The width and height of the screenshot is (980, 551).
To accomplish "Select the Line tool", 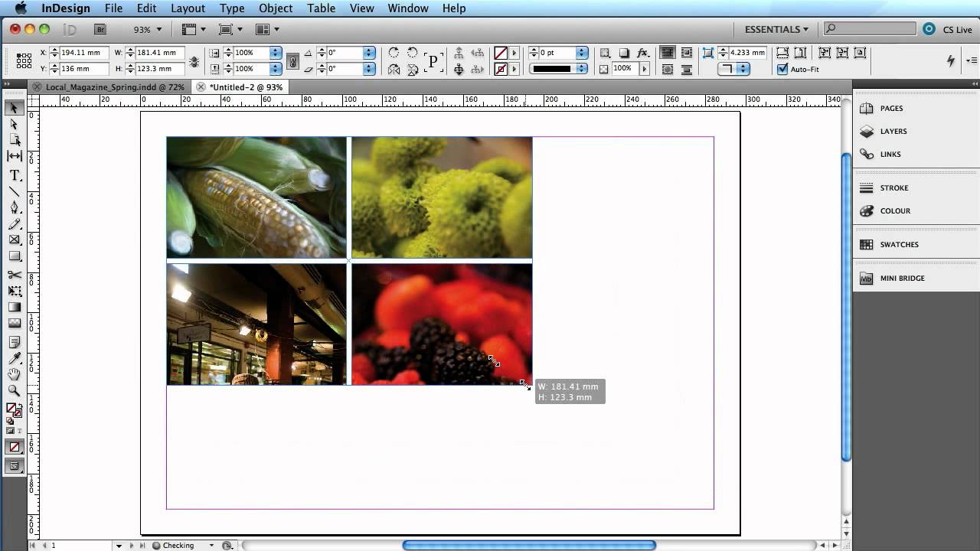I will [15, 191].
